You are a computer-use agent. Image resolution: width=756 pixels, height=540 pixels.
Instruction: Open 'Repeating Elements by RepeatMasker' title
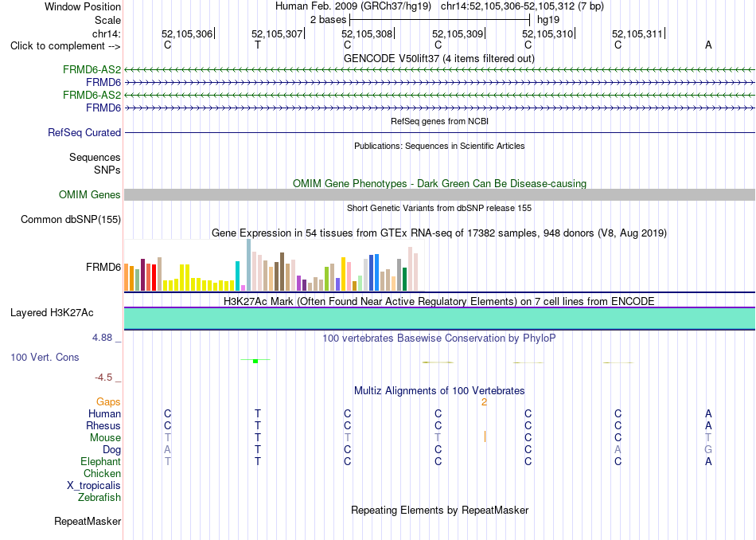point(439,510)
